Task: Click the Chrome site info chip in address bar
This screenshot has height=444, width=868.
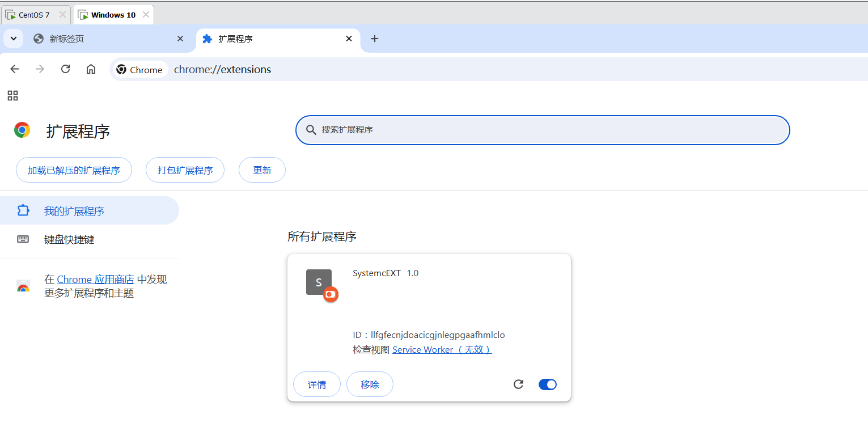Action: tap(139, 70)
